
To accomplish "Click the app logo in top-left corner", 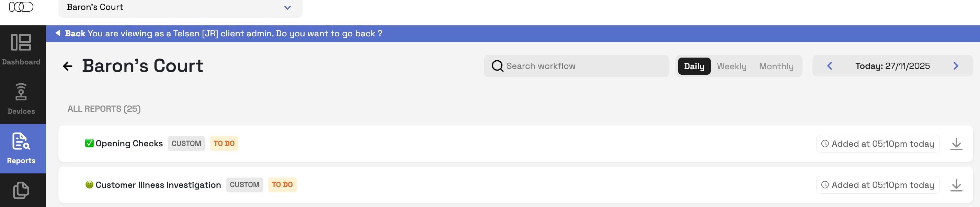I will [21, 7].
